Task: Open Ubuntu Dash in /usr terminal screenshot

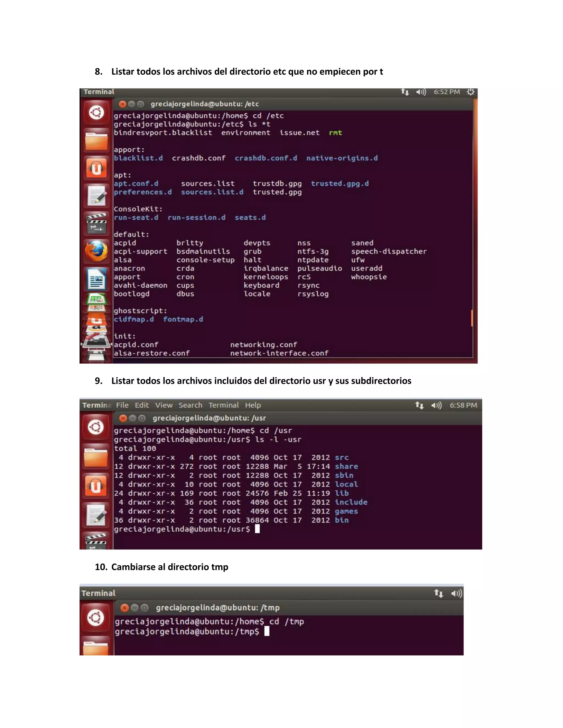Action: [96, 427]
